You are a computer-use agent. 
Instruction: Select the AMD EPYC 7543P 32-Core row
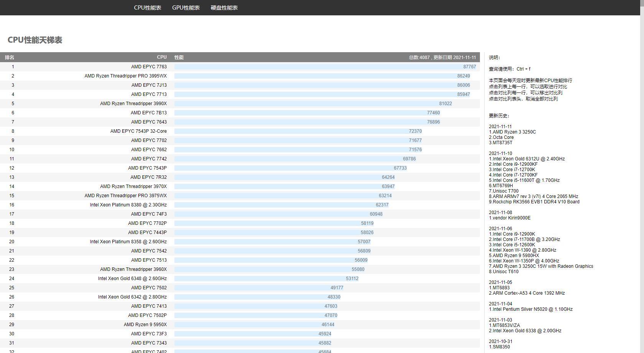point(138,131)
